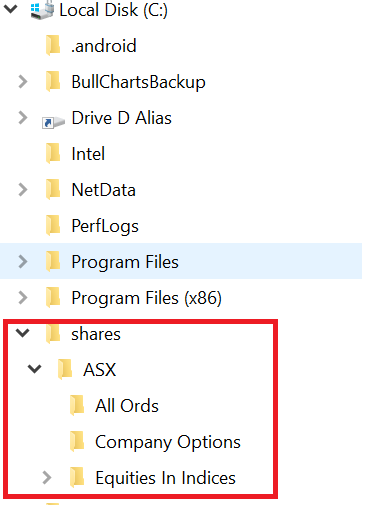Collapse the Local Disk (C:) tree node

11,9
